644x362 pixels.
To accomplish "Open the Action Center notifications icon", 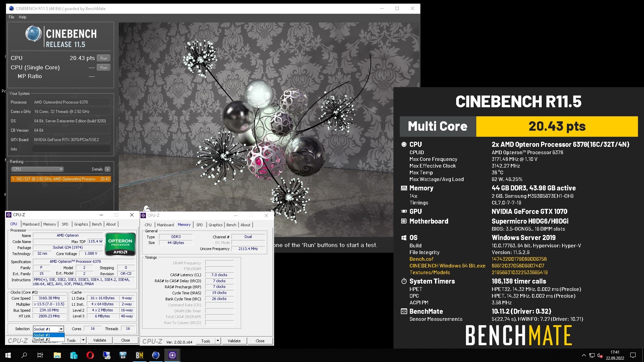I will (633, 355).
